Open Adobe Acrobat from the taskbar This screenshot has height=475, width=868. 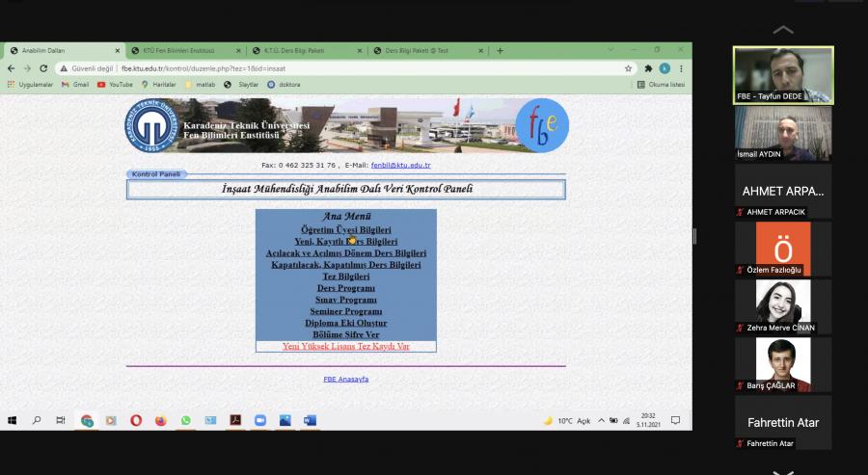(236, 421)
